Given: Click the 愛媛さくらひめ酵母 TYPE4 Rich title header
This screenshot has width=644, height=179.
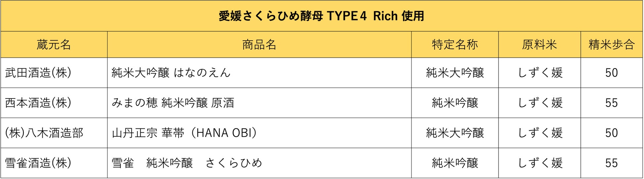Looking at the screenshot, I should (x=321, y=16).
